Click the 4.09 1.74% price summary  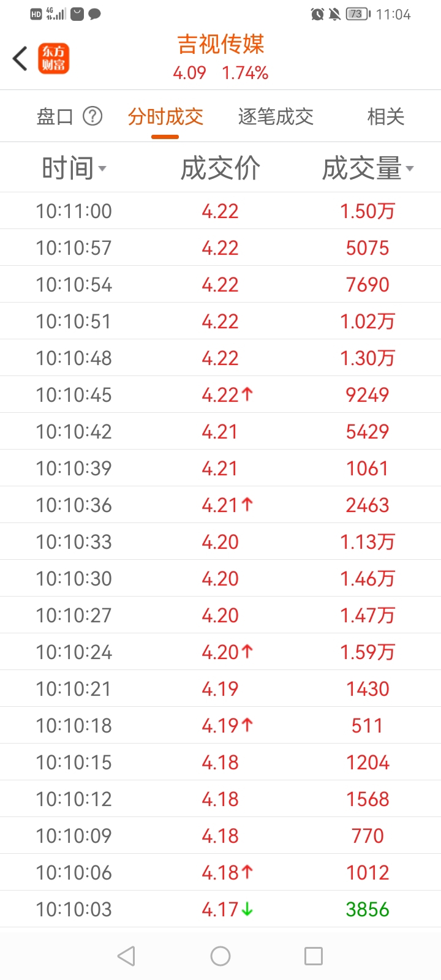pyautogui.click(x=221, y=73)
